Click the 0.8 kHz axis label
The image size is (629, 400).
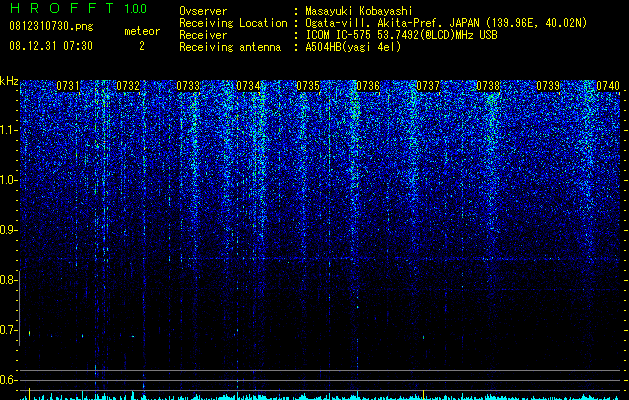tap(8, 280)
